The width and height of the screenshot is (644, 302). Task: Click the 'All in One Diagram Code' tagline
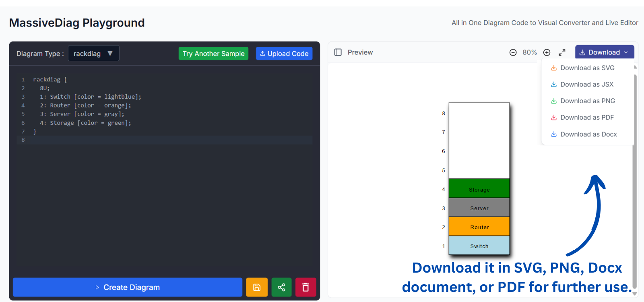point(545,23)
